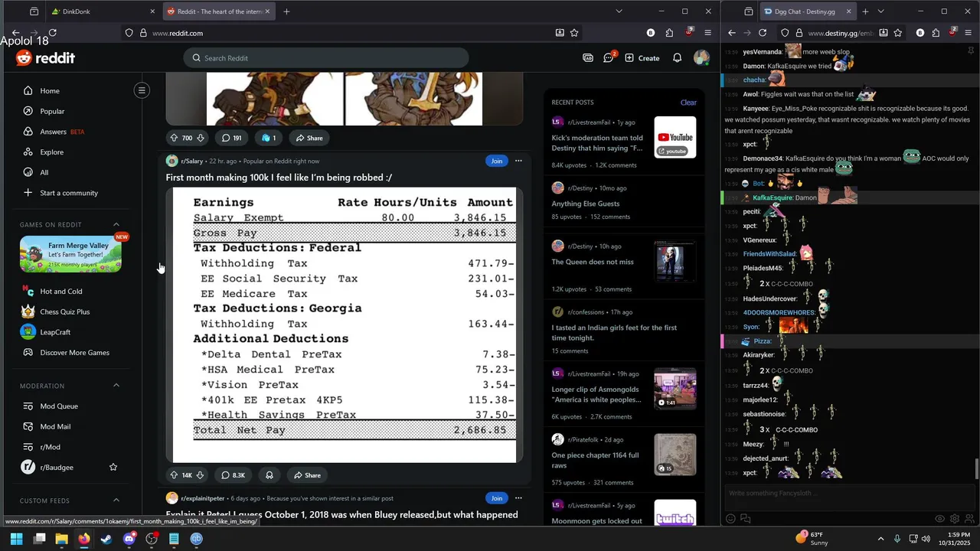Clear the recent posts list
980x551 pixels.
[x=688, y=103]
